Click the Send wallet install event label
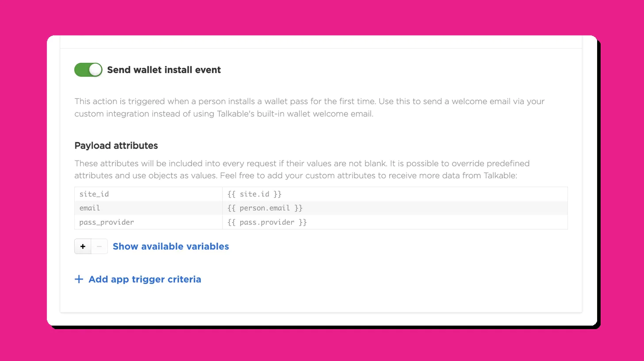The width and height of the screenshot is (644, 361). click(x=164, y=70)
